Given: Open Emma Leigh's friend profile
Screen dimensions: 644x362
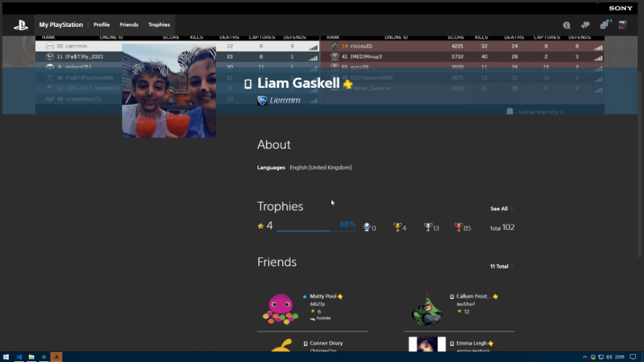Looking at the screenshot, I should (x=471, y=343).
